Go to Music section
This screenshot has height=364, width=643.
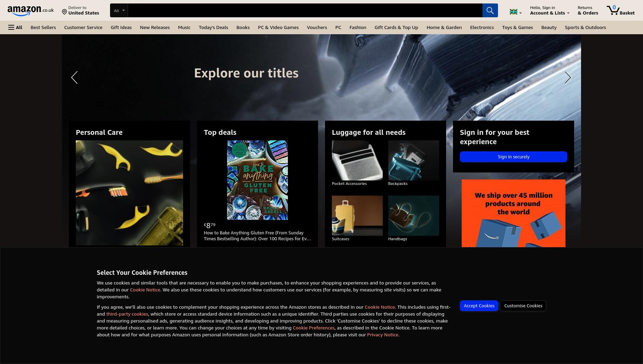pyautogui.click(x=184, y=27)
